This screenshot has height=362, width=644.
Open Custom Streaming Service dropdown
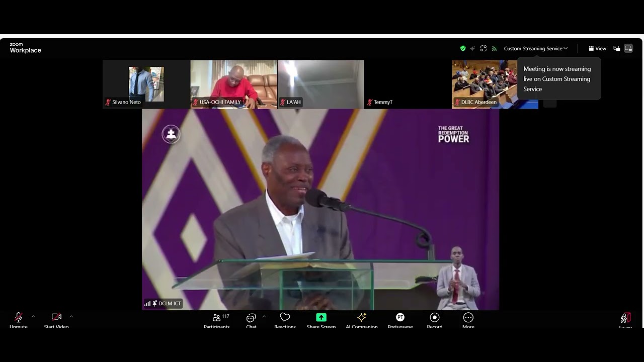[536, 49]
